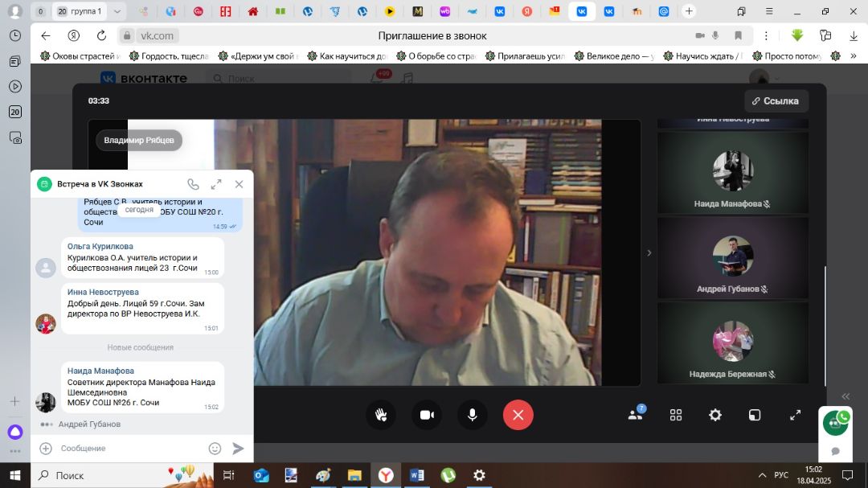The height and width of the screenshot is (488, 868).
Task: Open microphone permission indicator in address bar
Action: tap(715, 35)
